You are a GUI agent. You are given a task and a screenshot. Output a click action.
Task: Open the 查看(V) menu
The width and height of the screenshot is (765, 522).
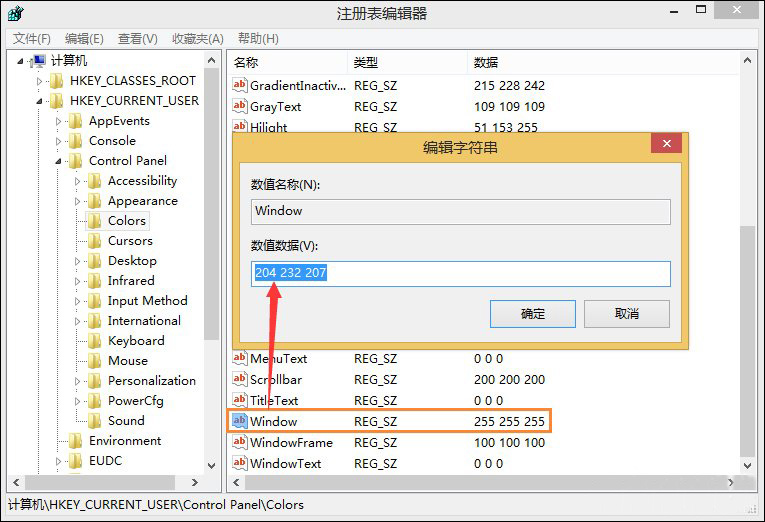pyautogui.click(x=138, y=39)
